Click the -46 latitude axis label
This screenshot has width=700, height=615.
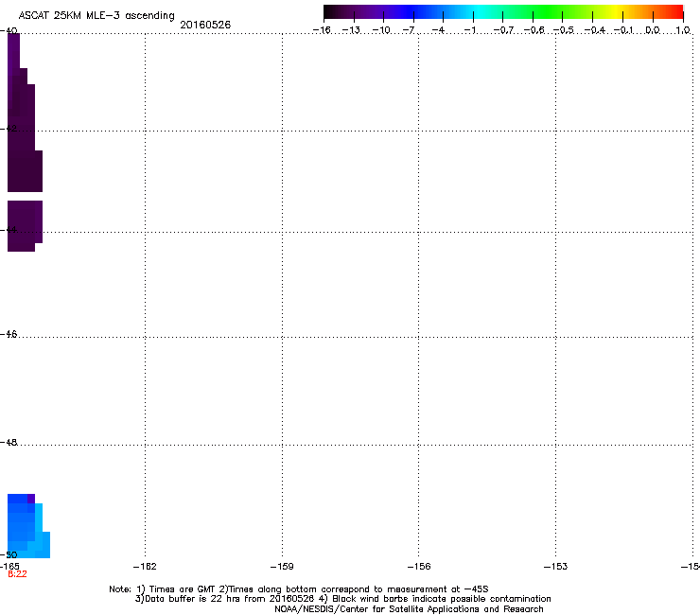pos(9,334)
